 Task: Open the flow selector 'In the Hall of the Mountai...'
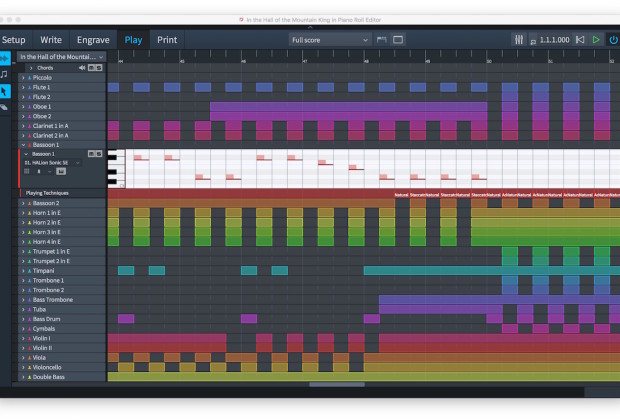pos(62,57)
